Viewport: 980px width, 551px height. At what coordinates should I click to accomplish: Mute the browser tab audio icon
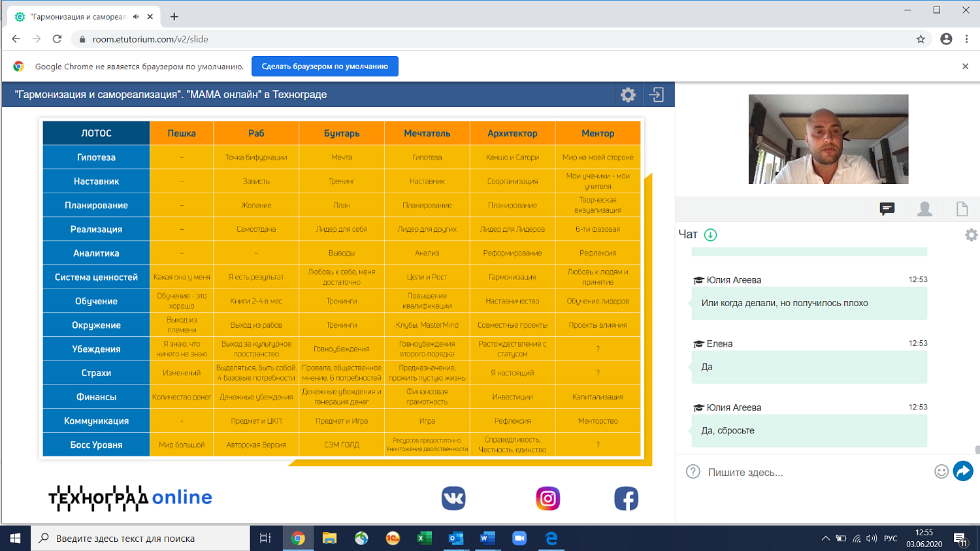(x=136, y=17)
